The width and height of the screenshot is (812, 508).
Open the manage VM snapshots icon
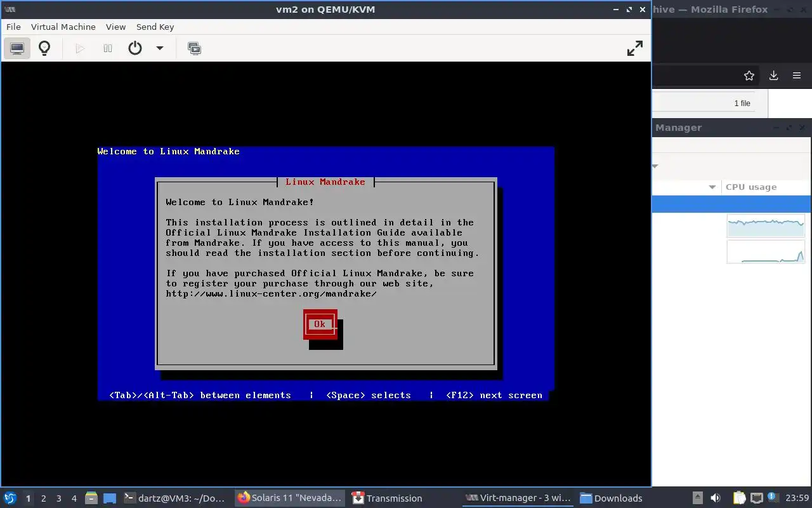point(195,48)
